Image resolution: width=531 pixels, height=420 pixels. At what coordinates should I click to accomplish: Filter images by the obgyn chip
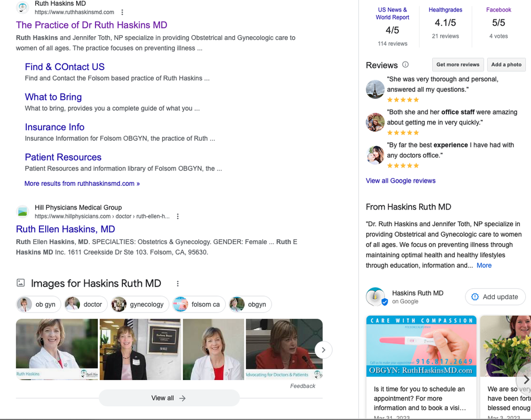pyautogui.click(x=250, y=304)
